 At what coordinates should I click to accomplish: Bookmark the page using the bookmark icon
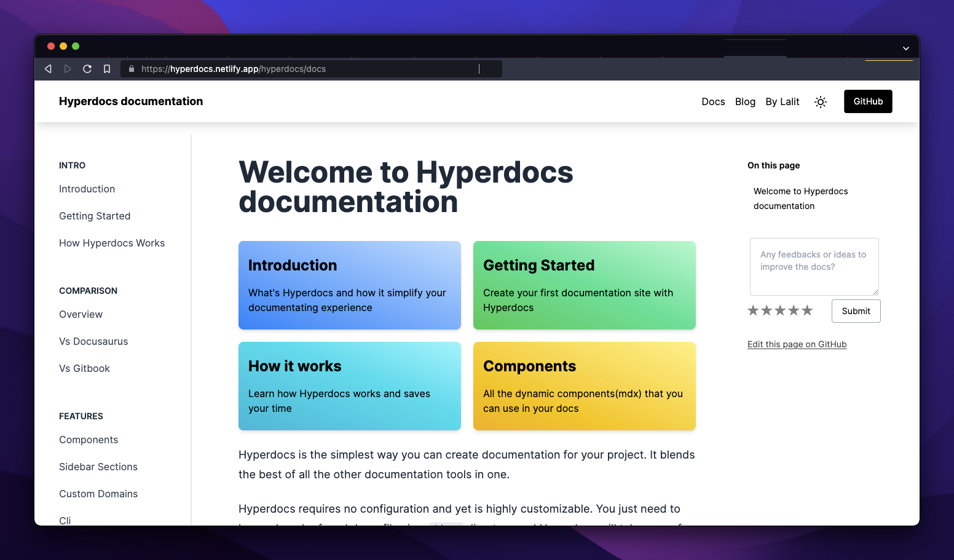(107, 69)
